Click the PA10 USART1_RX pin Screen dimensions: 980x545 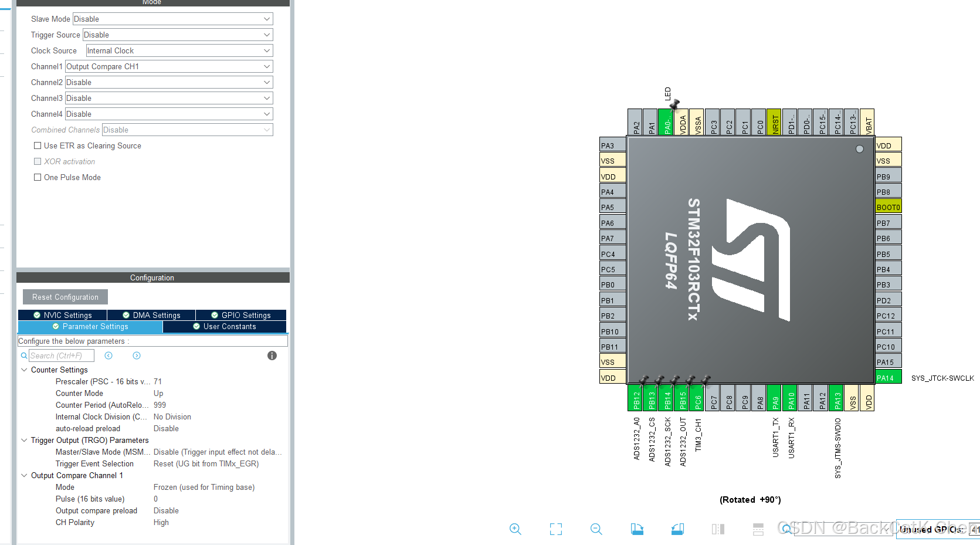tap(791, 398)
